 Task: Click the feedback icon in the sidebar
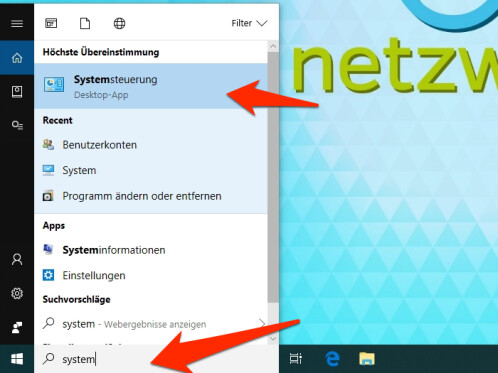coord(17,328)
